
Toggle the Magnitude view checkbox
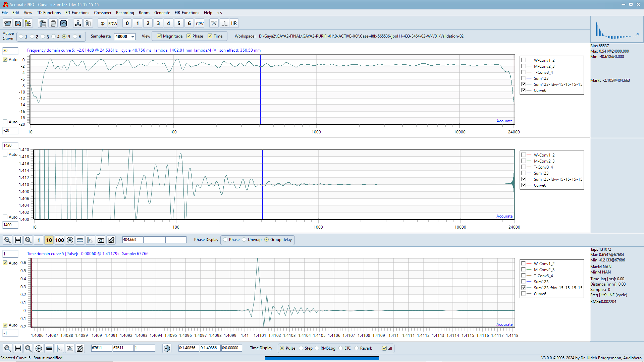pos(159,36)
